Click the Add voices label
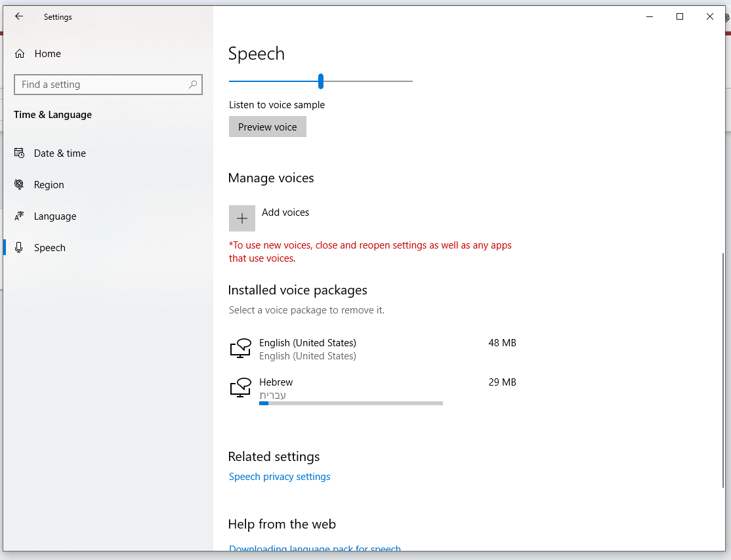 [x=285, y=212]
